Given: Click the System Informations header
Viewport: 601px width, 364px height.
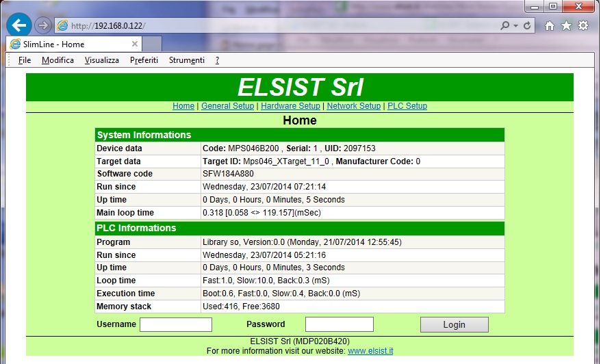Looking at the screenshot, I should click(x=300, y=135).
